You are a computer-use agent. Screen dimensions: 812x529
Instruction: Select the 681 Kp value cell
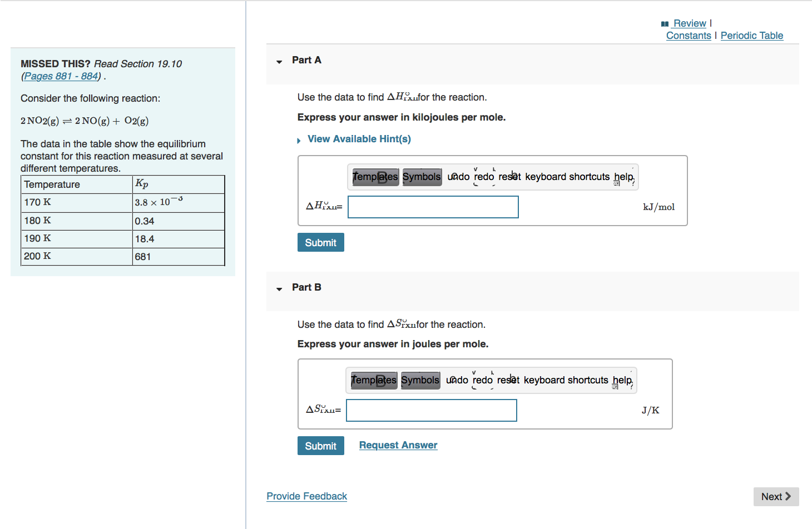coord(179,257)
